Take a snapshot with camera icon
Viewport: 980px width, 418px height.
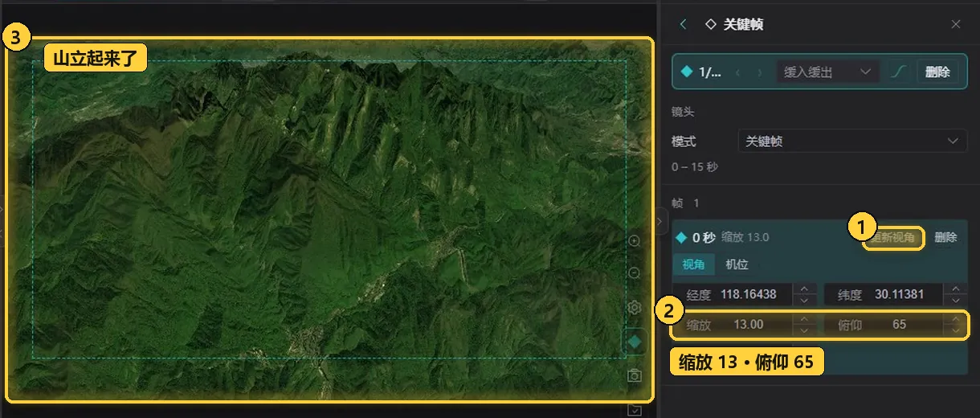click(635, 375)
